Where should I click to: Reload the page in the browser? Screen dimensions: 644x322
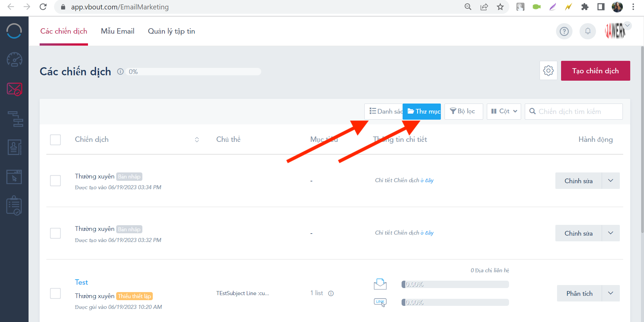tap(43, 7)
